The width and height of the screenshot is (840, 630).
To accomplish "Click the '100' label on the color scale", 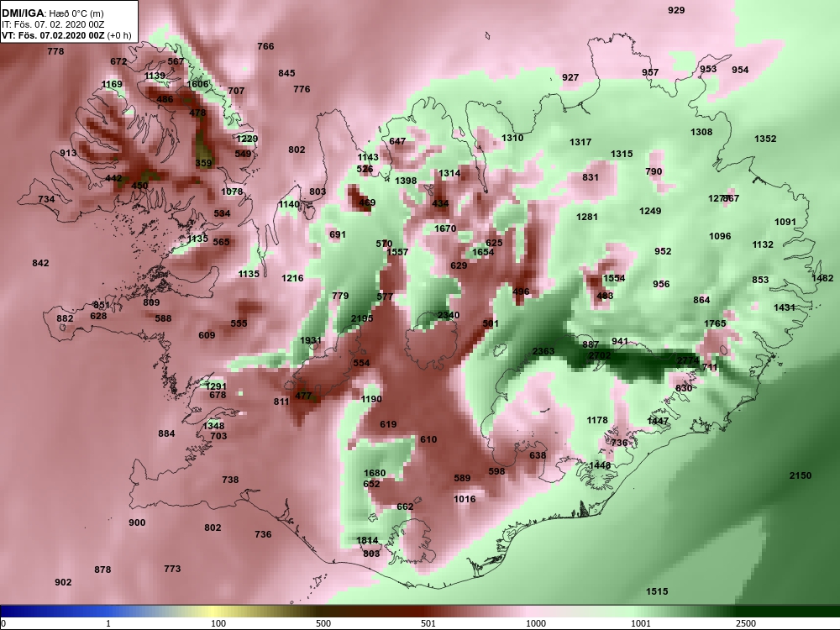I will (218, 623).
